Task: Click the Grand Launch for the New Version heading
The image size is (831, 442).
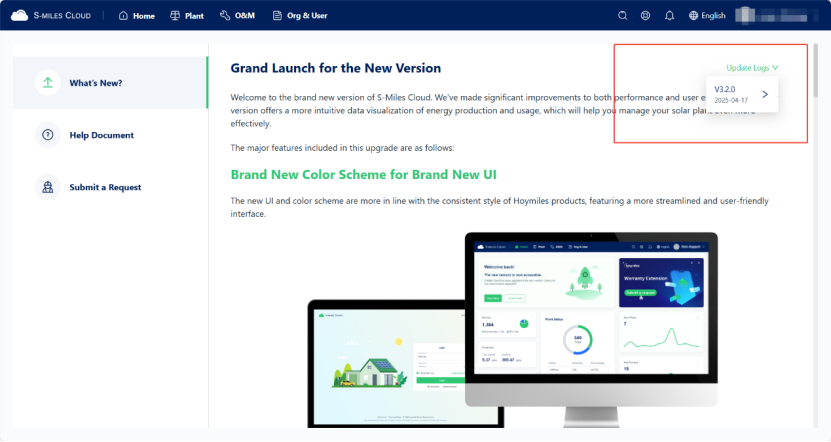Action: click(x=335, y=68)
